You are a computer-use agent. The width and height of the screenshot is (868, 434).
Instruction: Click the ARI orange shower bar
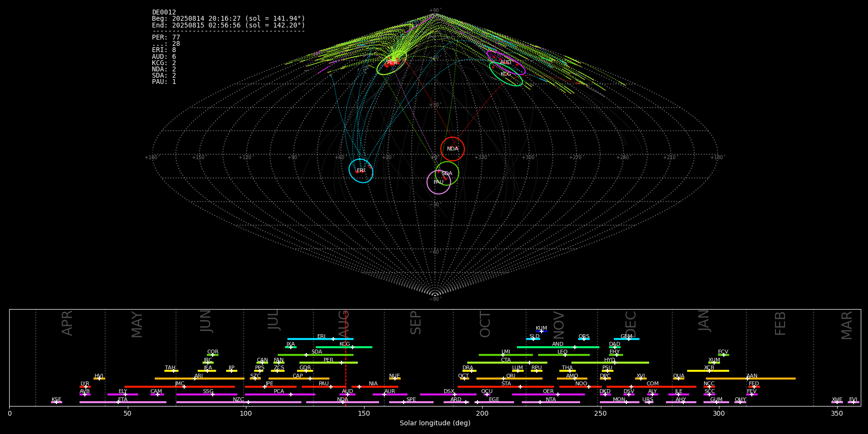pyautogui.click(x=200, y=379)
